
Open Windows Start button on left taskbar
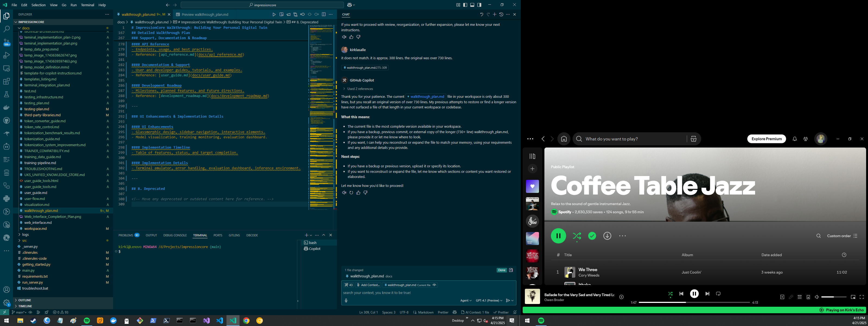[7, 321]
